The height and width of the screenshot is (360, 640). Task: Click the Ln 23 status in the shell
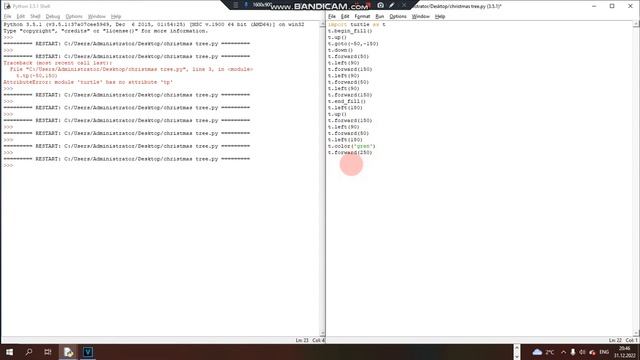click(x=302, y=340)
